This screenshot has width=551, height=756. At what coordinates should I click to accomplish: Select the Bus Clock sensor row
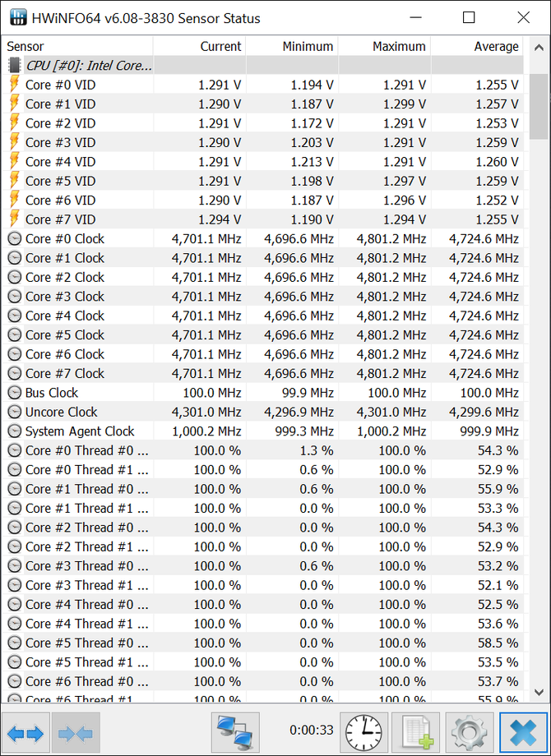[x=52, y=393]
